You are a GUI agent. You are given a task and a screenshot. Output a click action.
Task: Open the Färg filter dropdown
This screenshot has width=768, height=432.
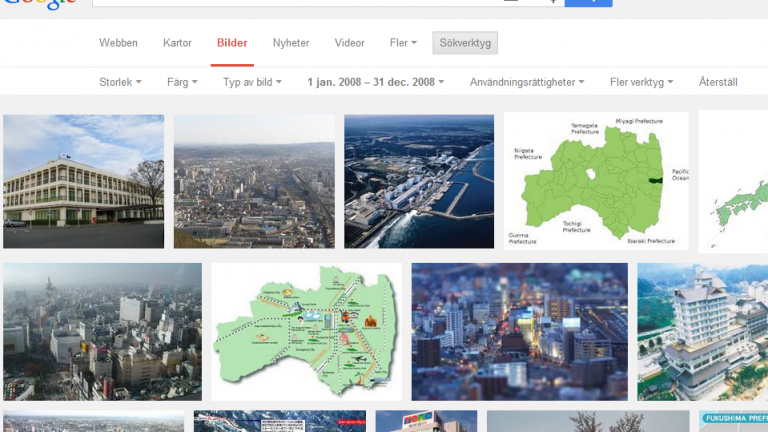[x=182, y=82]
